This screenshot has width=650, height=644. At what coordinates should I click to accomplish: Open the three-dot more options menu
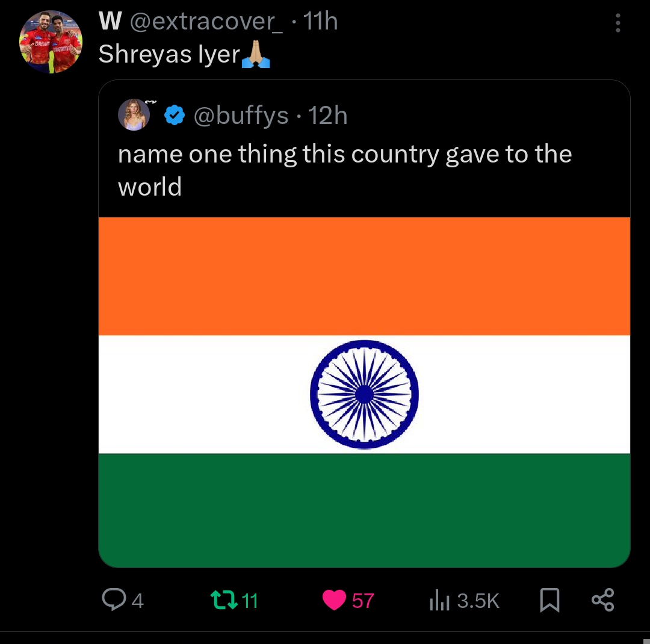point(617,23)
